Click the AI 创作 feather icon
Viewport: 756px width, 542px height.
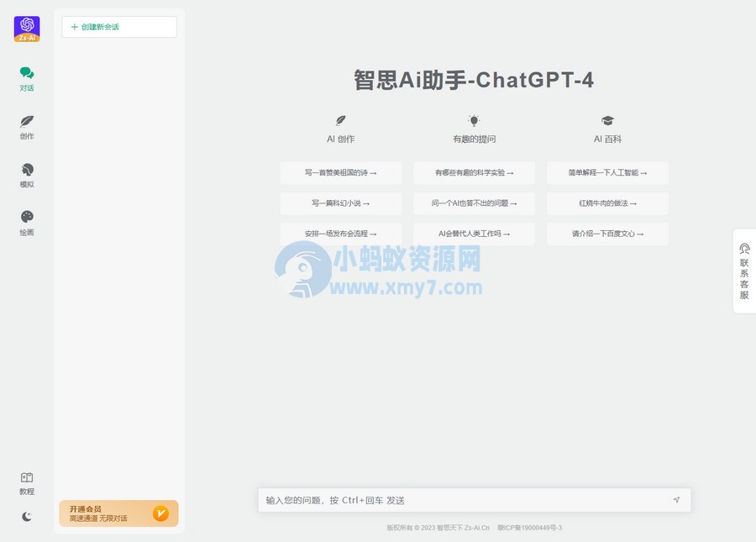[x=341, y=120]
